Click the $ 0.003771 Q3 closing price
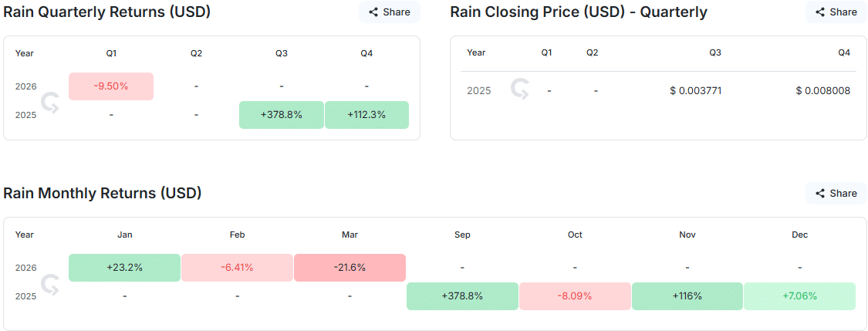868x331 pixels. tap(695, 91)
